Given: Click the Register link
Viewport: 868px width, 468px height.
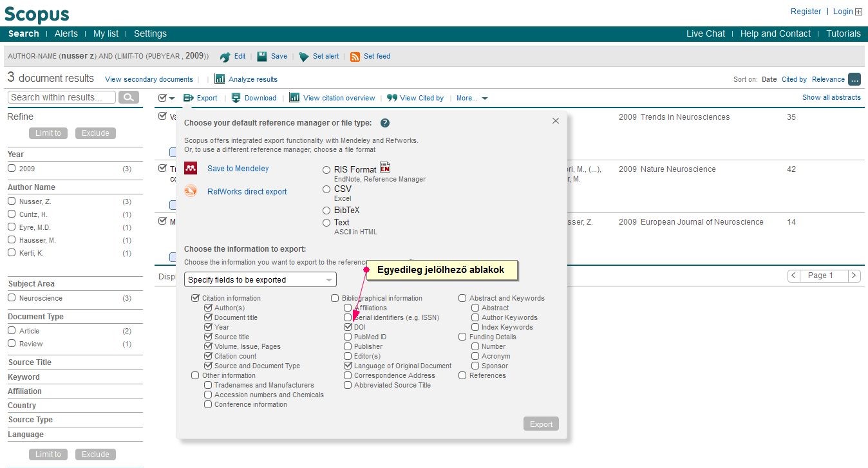Looking at the screenshot, I should coord(806,12).
